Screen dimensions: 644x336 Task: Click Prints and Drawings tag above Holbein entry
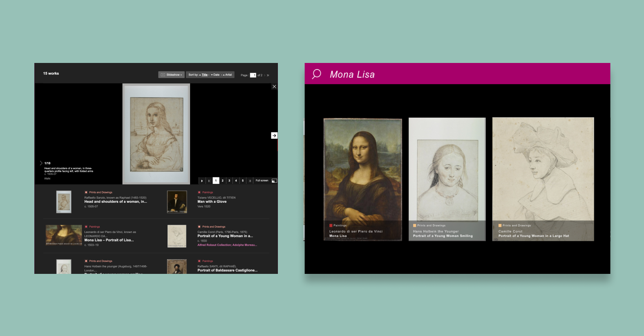point(101,261)
